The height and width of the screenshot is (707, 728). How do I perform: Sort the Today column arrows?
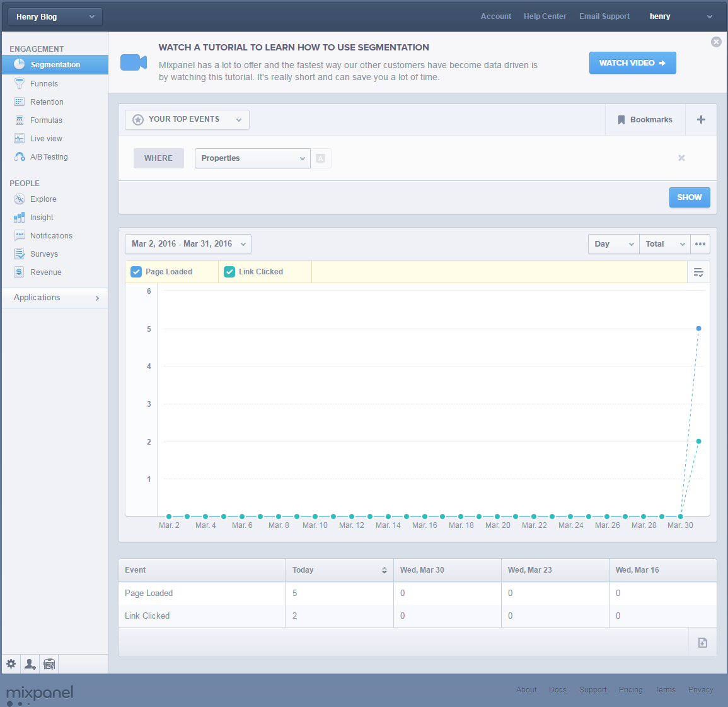[x=384, y=570]
